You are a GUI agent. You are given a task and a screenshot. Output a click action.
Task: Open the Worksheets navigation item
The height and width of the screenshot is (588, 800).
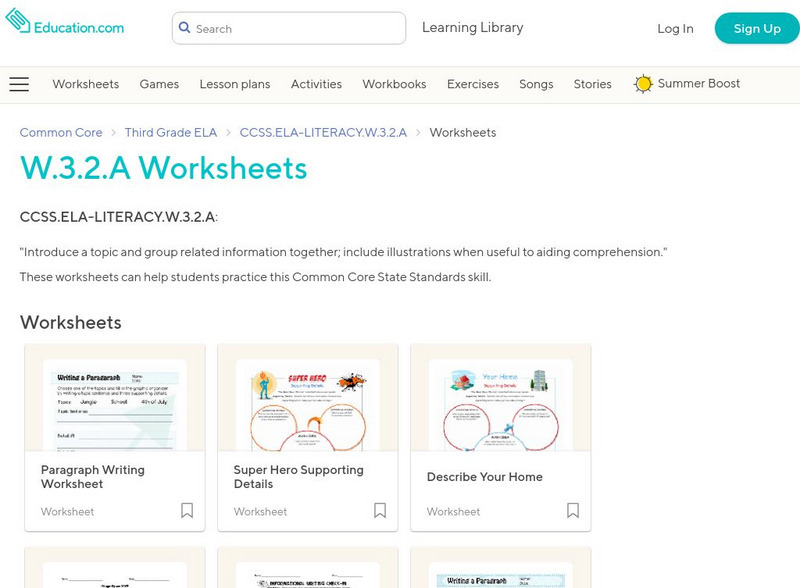click(86, 84)
